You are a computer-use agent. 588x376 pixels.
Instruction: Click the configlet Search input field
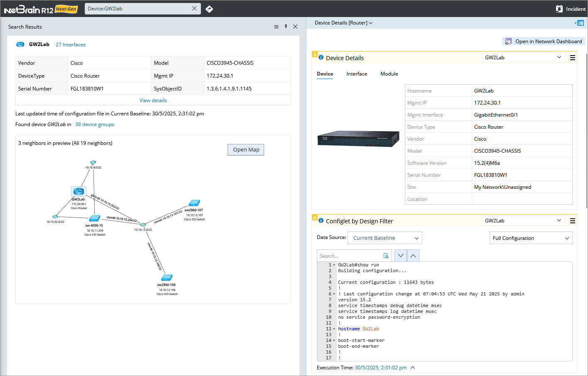(x=350, y=256)
